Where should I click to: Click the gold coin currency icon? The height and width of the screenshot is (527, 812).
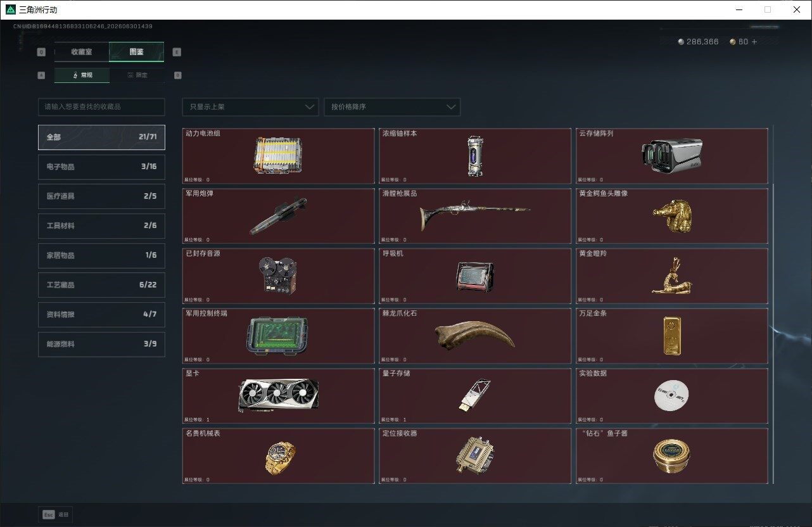[x=733, y=42]
